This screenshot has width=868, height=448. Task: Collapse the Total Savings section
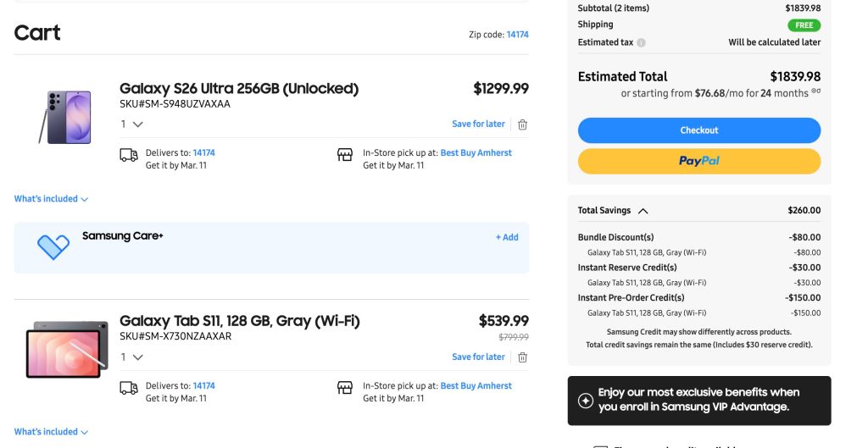point(643,211)
